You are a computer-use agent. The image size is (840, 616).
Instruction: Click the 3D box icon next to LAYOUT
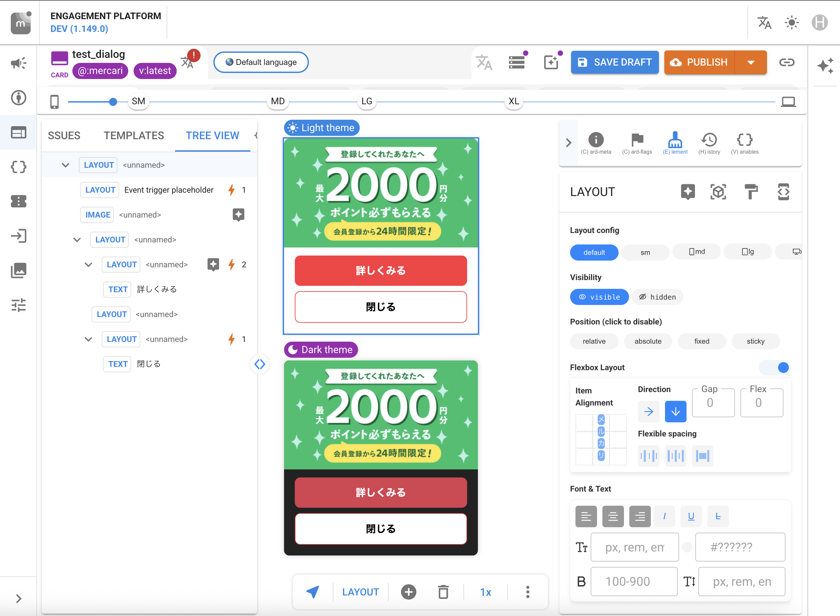coord(719,192)
